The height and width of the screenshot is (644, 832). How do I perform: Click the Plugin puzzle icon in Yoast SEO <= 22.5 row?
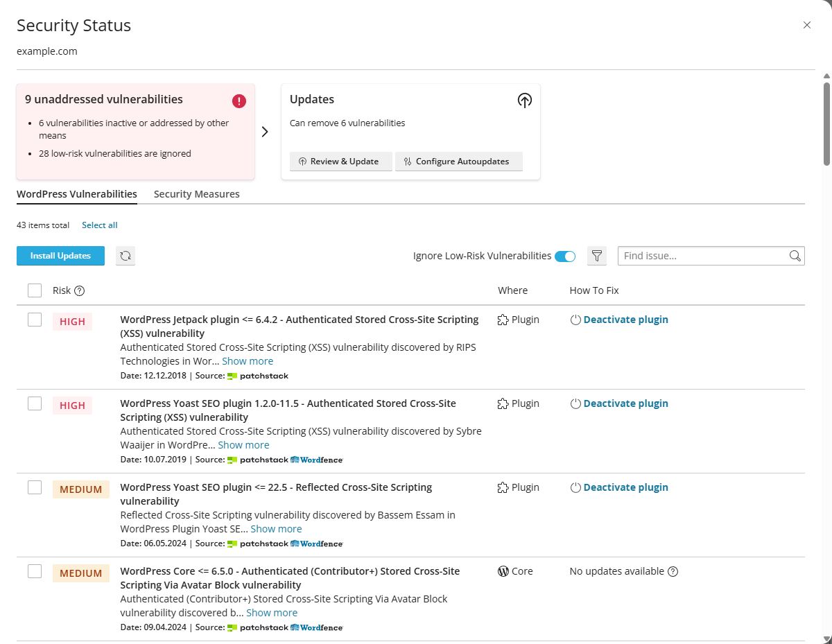pos(503,488)
